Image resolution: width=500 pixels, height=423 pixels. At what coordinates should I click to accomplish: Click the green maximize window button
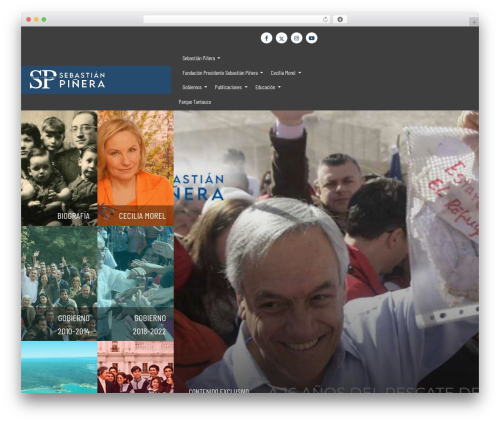44,20
